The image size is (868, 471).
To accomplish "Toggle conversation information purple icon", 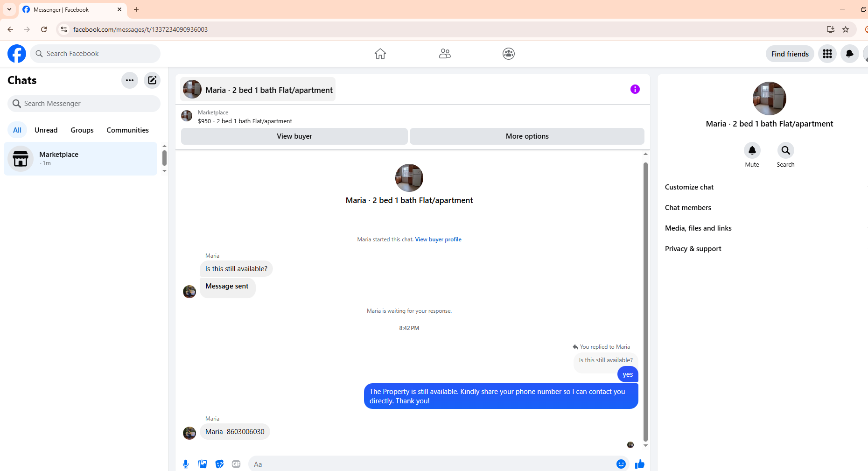I will pos(635,89).
